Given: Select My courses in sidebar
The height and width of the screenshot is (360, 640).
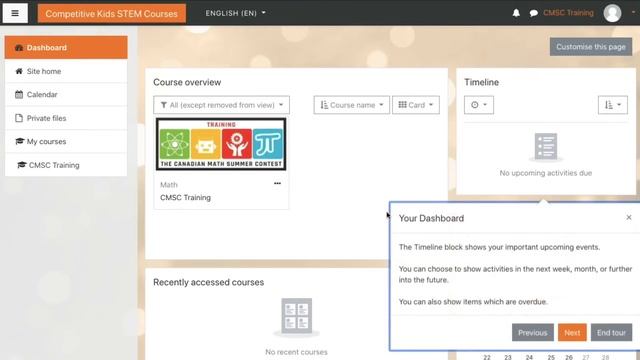Looking at the screenshot, I should tap(66, 141).
